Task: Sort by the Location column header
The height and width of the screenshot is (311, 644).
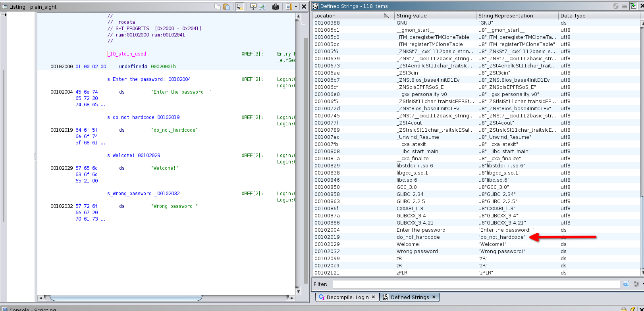Action: [x=353, y=15]
